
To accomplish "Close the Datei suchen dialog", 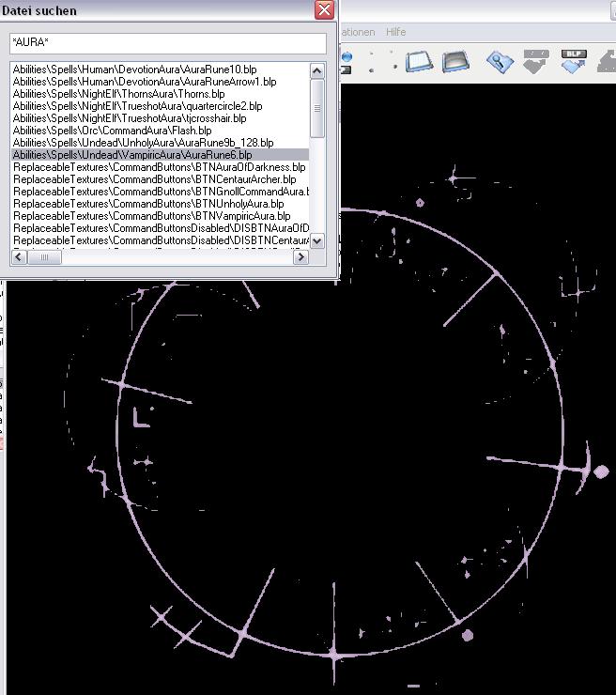I will 324,9.
